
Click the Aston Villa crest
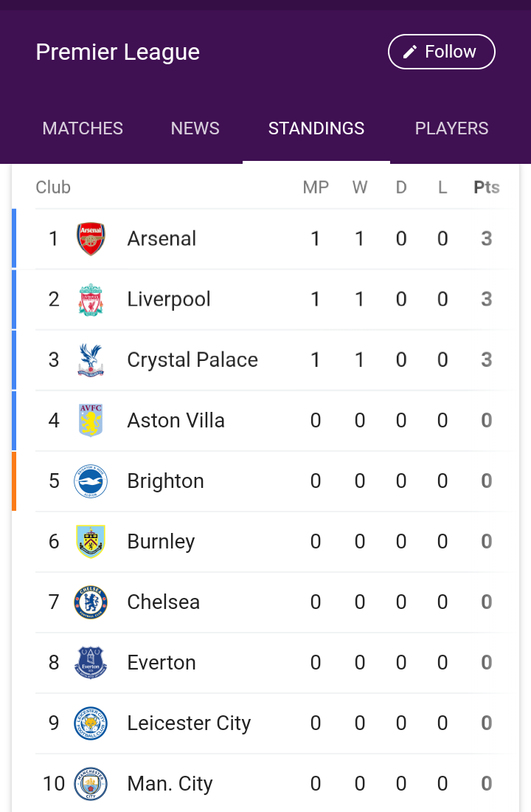(x=91, y=421)
